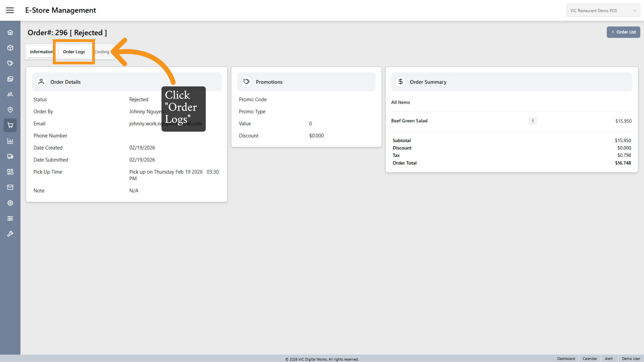The image size is (644, 362).
Task: Go back to the Order List
Action: point(623,32)
